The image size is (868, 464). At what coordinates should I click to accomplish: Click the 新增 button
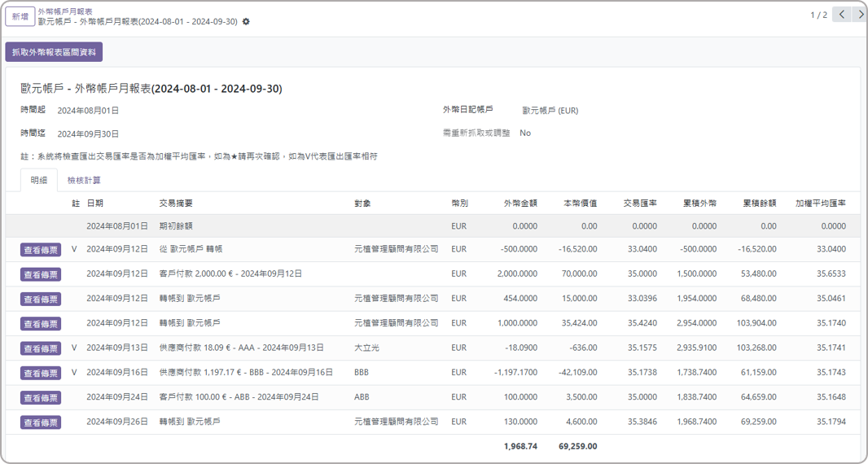pyautogui.click(x=20, y=16)
